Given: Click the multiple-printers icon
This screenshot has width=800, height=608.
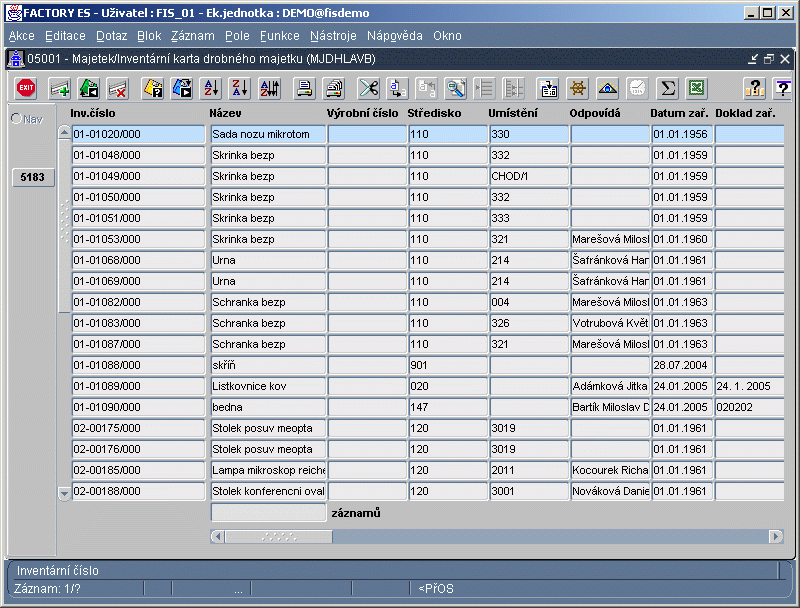Looking at the screenshot, I should (x=334, y=89).
